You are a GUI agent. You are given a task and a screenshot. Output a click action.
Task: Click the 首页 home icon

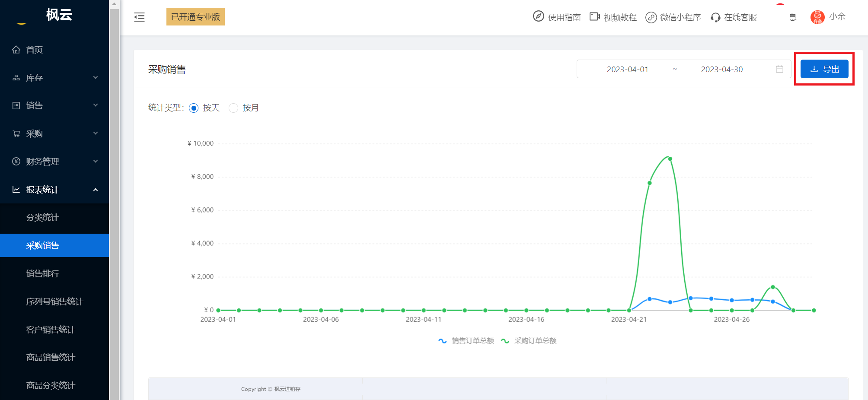16,50
